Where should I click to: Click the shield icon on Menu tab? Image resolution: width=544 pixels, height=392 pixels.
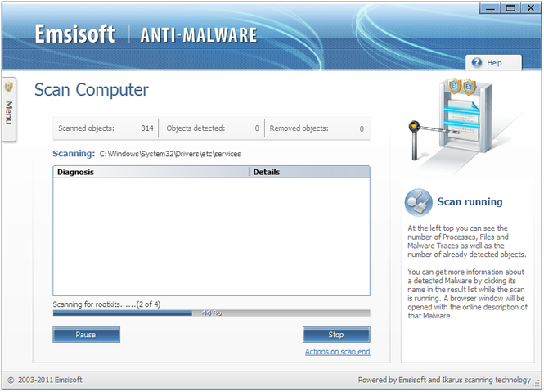pos(9,87)
